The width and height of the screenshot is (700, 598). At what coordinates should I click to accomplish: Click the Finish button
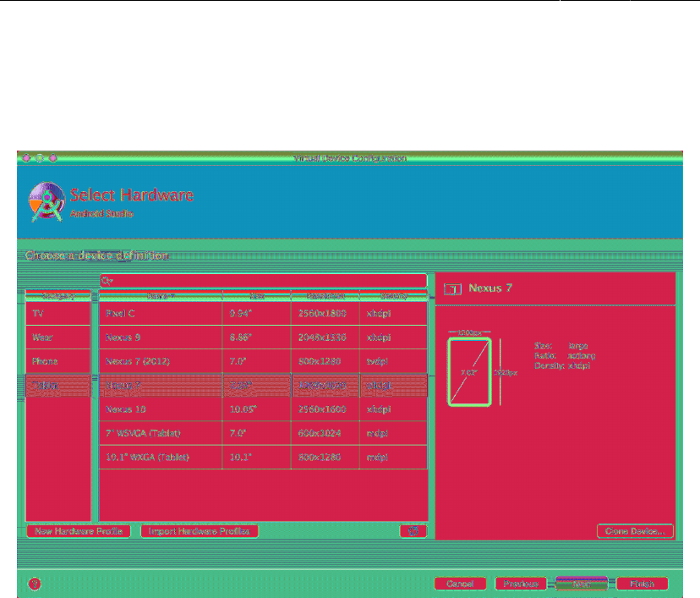point(643,584)
